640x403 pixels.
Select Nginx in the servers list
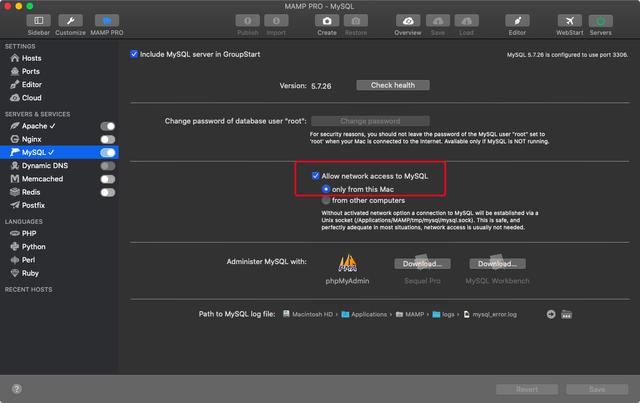[26, 139]
